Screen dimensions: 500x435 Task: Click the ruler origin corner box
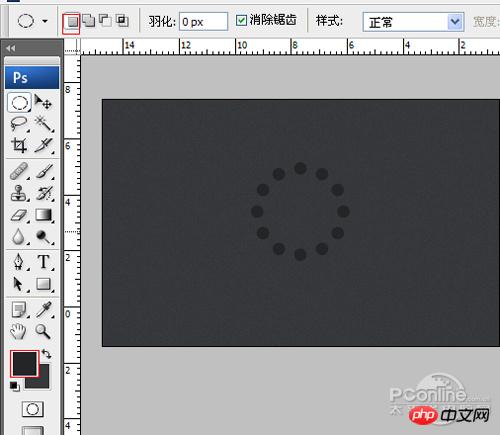pyautogui.click(x=72, y=47)
